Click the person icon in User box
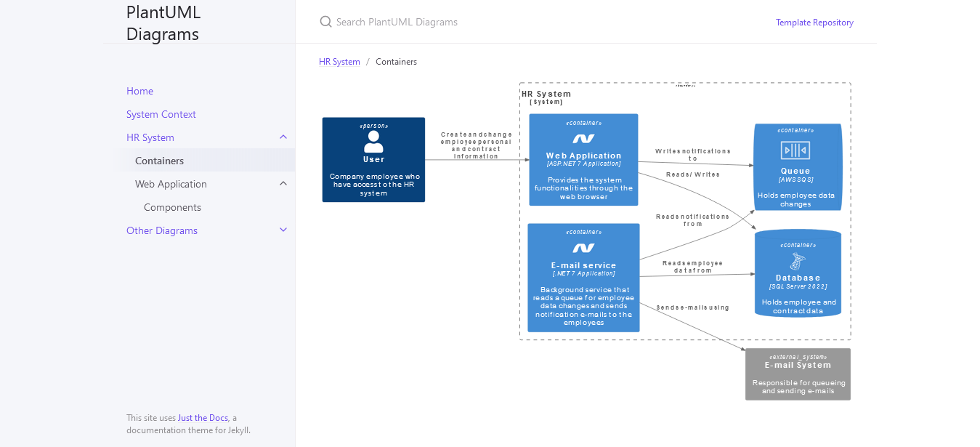Image resolution: width=980 pixels, height=447 pixels. 373,142
